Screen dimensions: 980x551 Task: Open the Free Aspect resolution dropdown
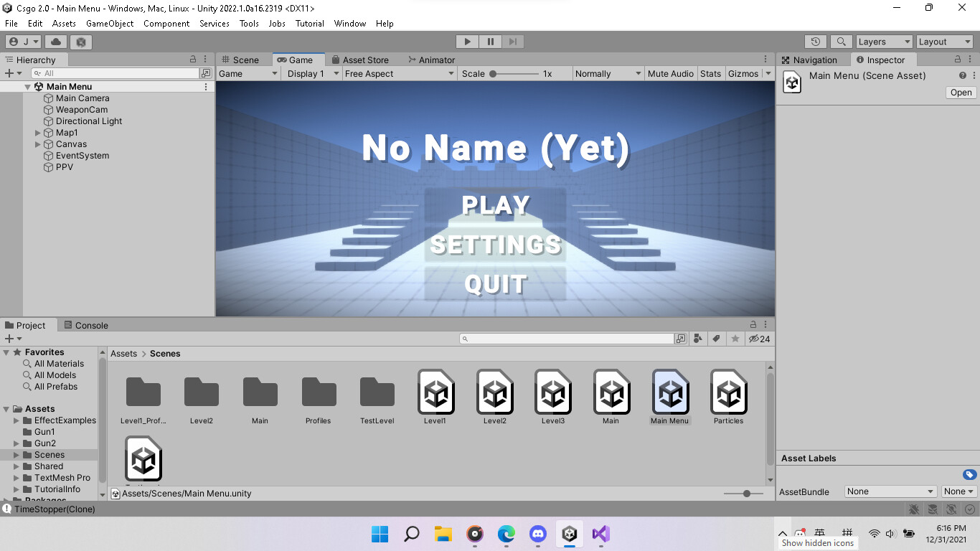398,73
